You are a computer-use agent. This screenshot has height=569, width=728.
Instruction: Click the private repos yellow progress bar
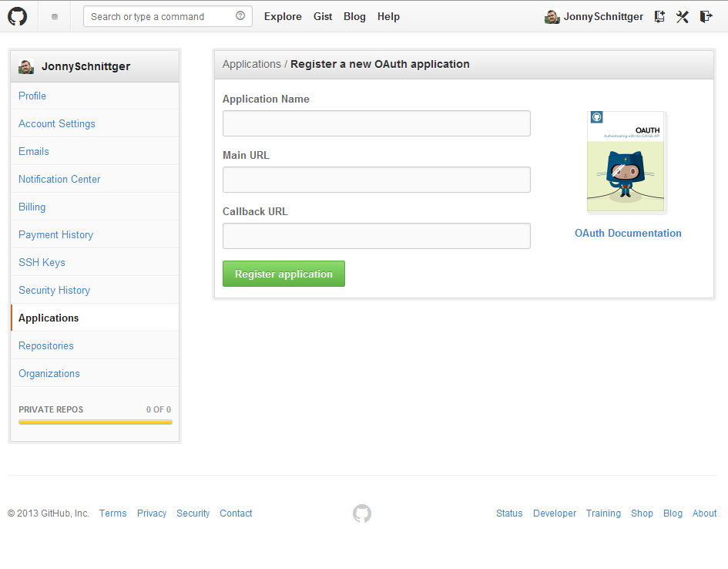tap(96, 423)
